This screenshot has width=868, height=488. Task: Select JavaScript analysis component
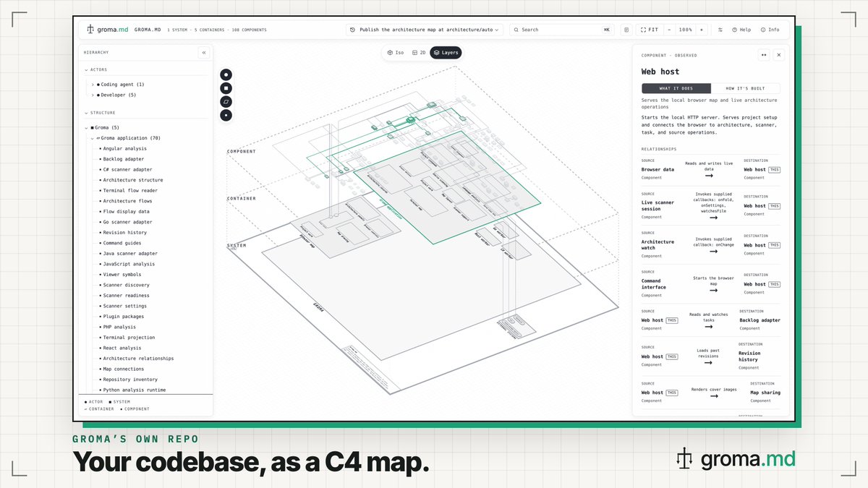click(127, 264)
